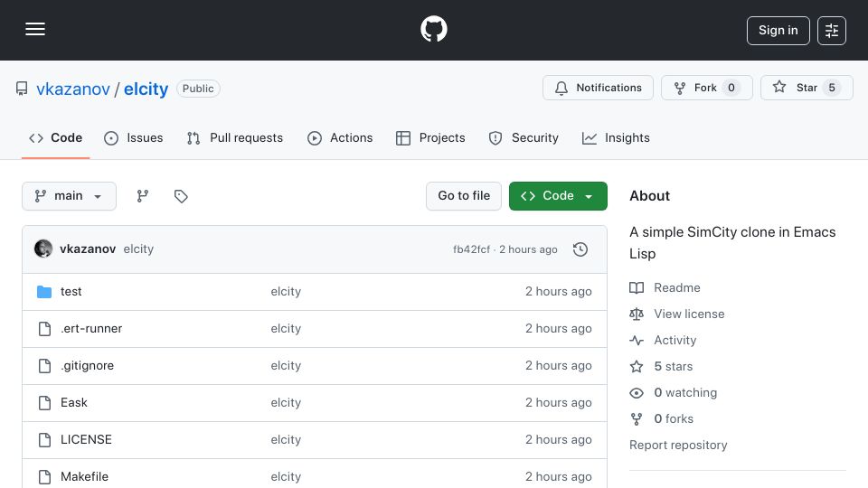Open the 5 stars link
This screenshot has height=488, width=868.
pos(673,366)
